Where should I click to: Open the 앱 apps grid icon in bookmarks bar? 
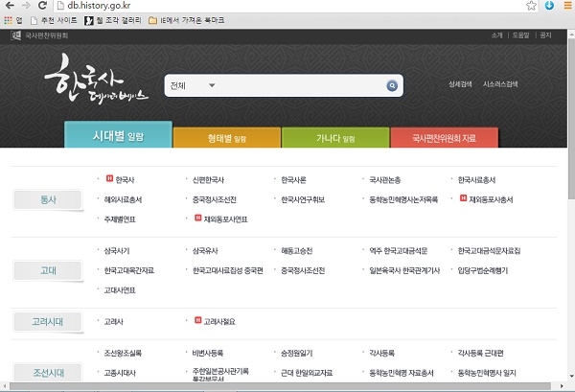click(x=12, y=20)
